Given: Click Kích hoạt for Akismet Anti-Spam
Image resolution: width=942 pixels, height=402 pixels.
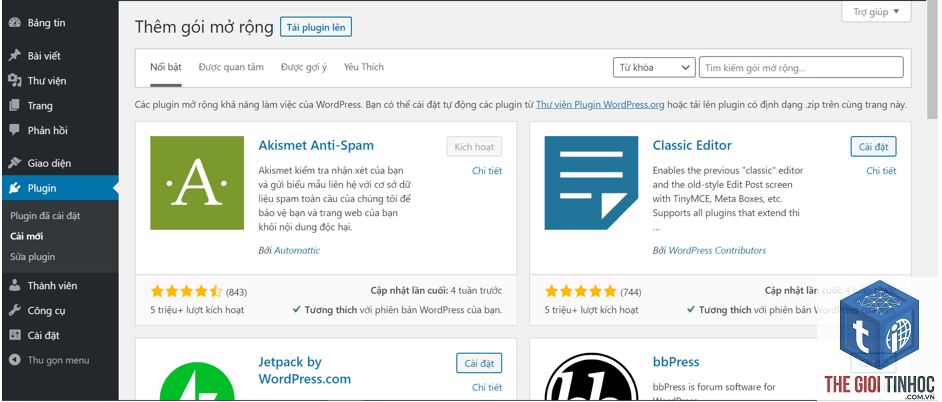Looking at the screenshot, I should 474,147.
